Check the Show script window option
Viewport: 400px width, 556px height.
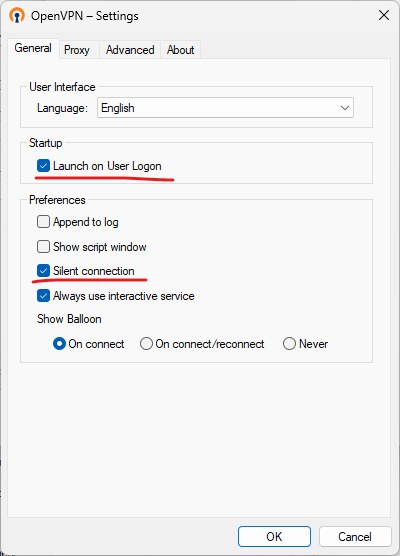pos(43,247)
